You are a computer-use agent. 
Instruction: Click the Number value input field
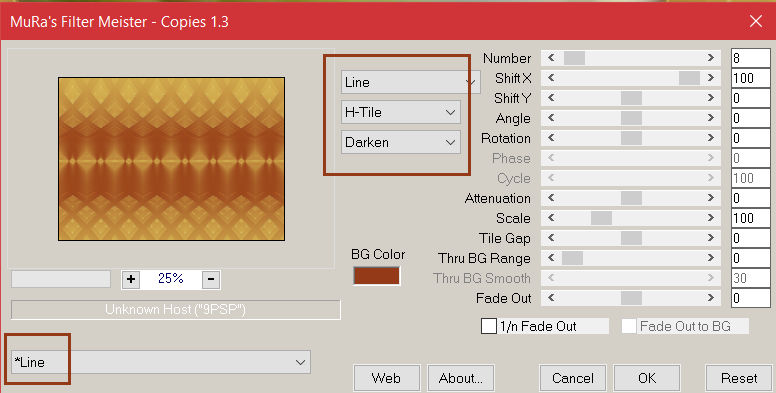[x=751, y=58]
